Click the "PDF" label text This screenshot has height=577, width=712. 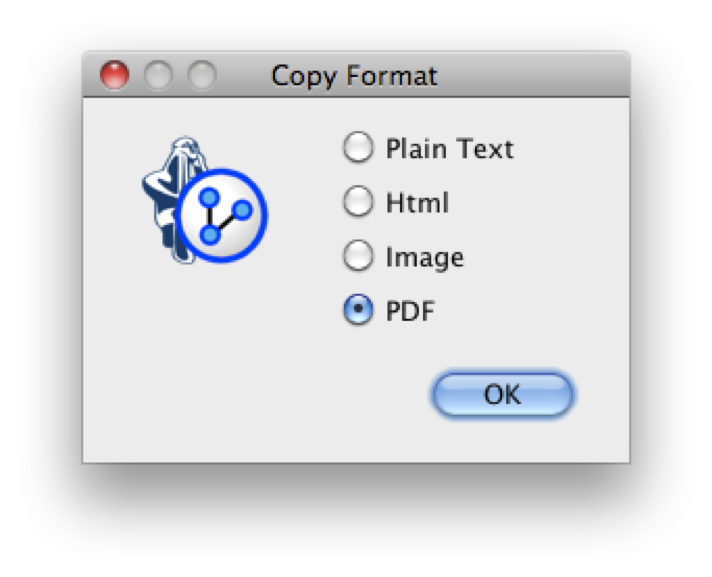click(x=410, y=311)
